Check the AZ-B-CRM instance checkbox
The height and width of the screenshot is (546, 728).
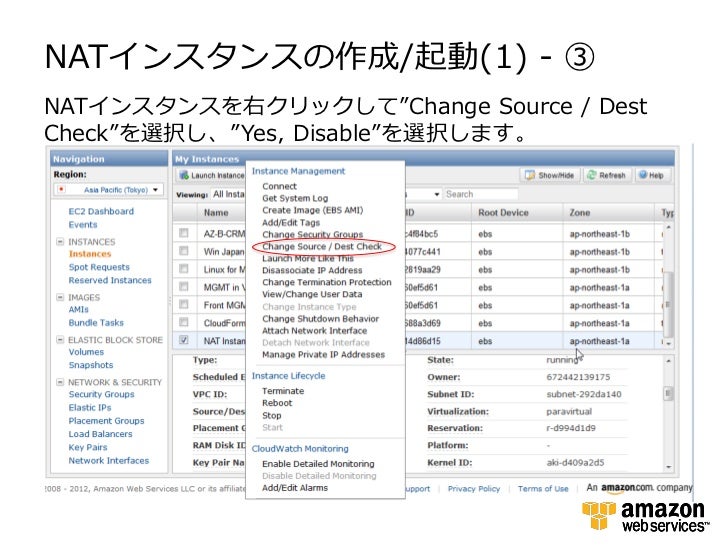[184, 233]
